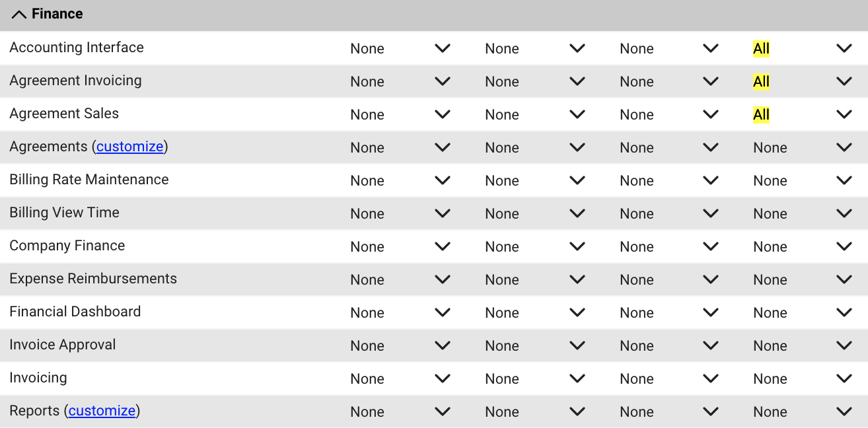Viewport: 868px width, 428px height.
Task: Open last-column dropdown arrow for Company Finance
Action: [844, 246]
